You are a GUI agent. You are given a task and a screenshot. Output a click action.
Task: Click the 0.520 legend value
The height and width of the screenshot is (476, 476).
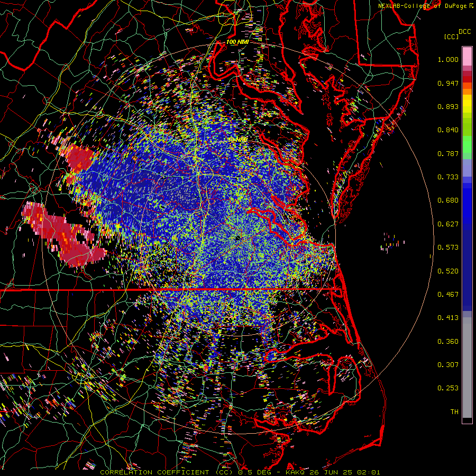448,271
